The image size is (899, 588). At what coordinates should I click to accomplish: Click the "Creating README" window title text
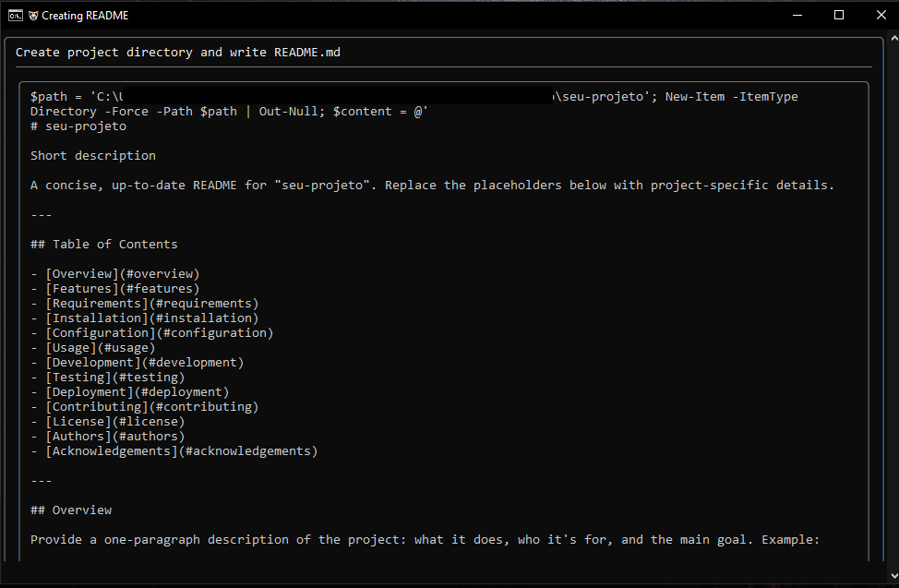[85, 16]
